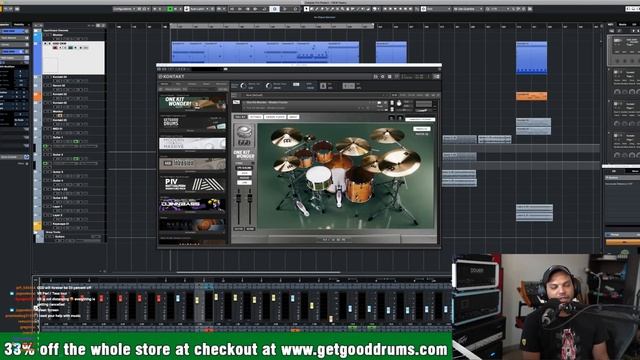Select the arrow object selection tool
This screenshot has height=360, width=640.
307,9
